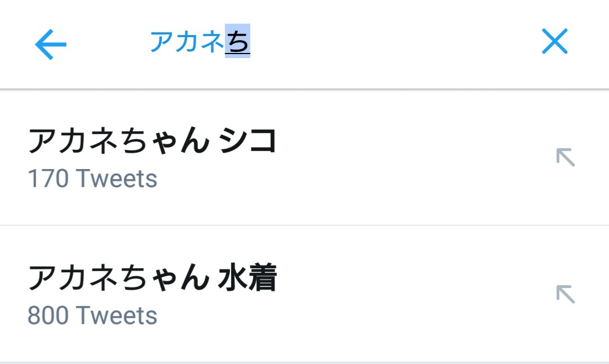Click the number 800 under the second suggestion
The width and height of the screenshot is (609, 364).
[48, 316]
